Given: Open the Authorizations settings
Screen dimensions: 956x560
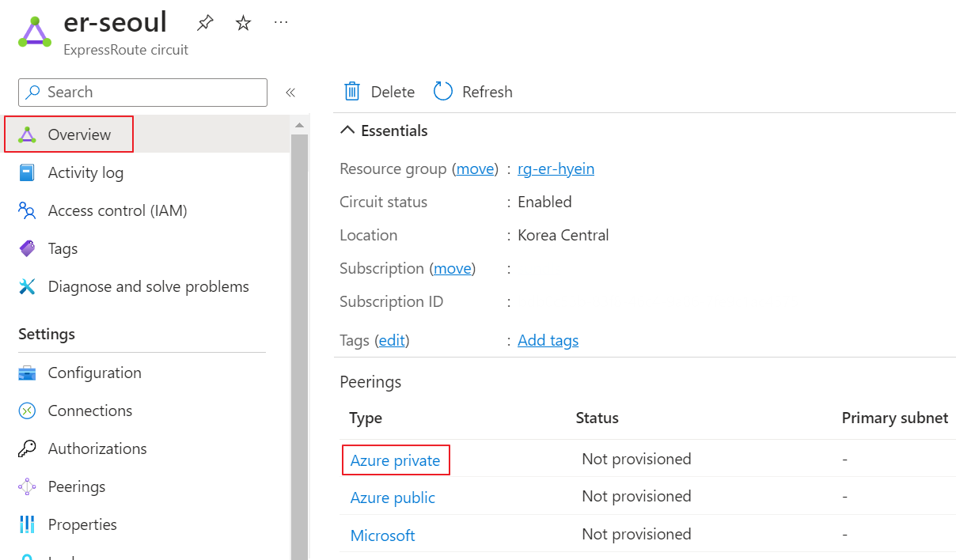Looking at the screenshot, I should (x=97, y=448).
